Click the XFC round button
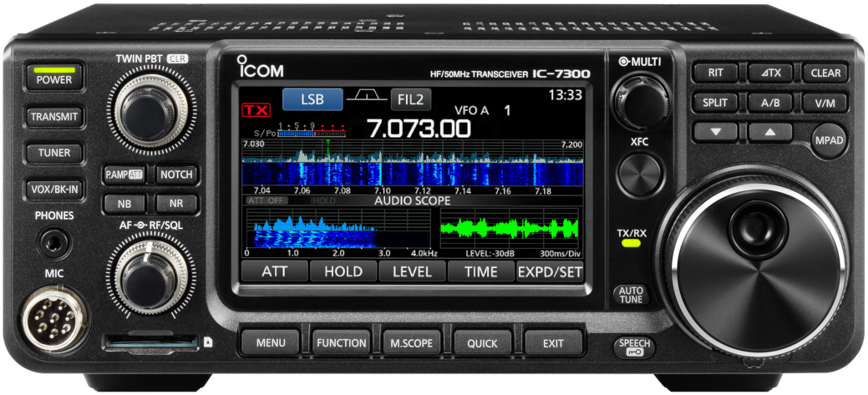Screen dimensions: 868x395 [640, 175]
